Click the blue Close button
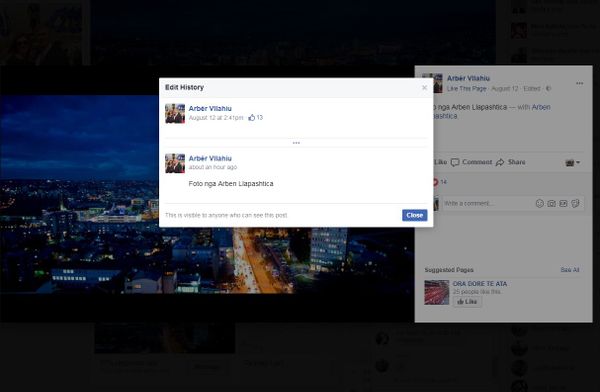 click(414, 215)
